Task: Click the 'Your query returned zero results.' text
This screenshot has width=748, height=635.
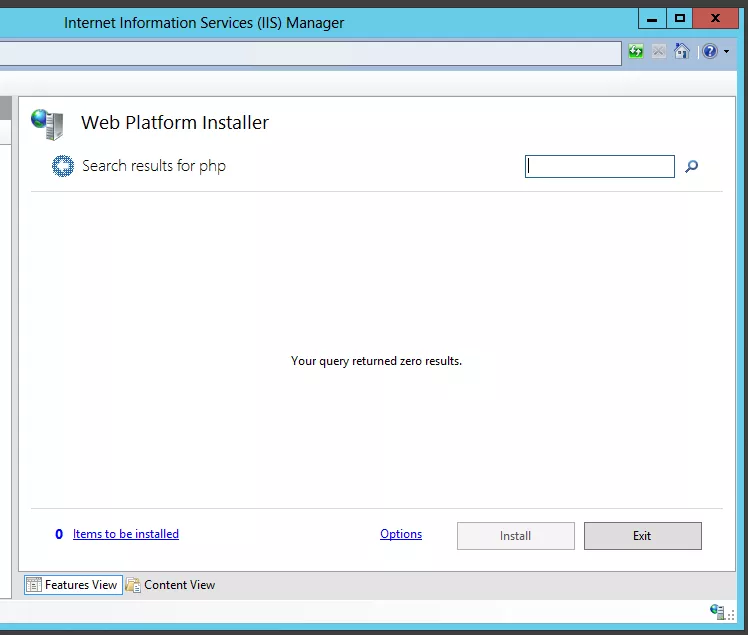Action: (x=376, y=361)
